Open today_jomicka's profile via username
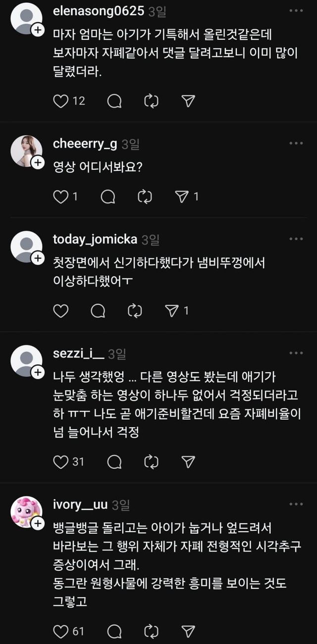 click(95, 240)
